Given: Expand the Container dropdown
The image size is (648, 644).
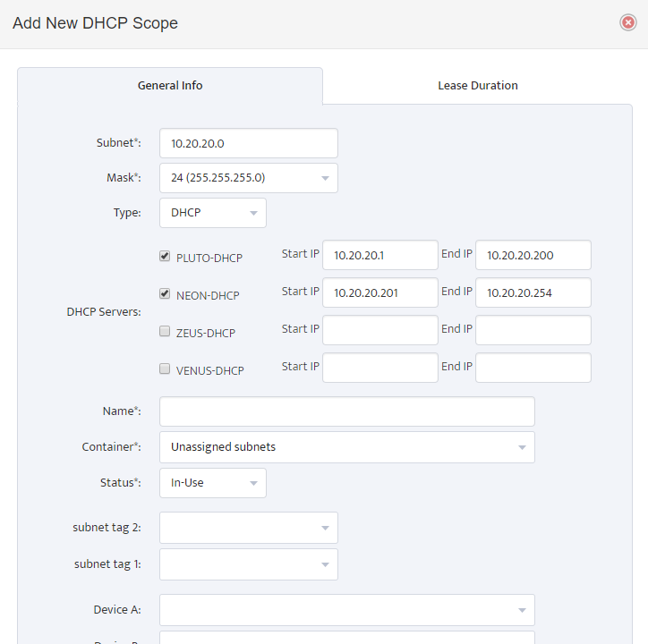Looking at the screenshot, I should click(x=347, y=447).
